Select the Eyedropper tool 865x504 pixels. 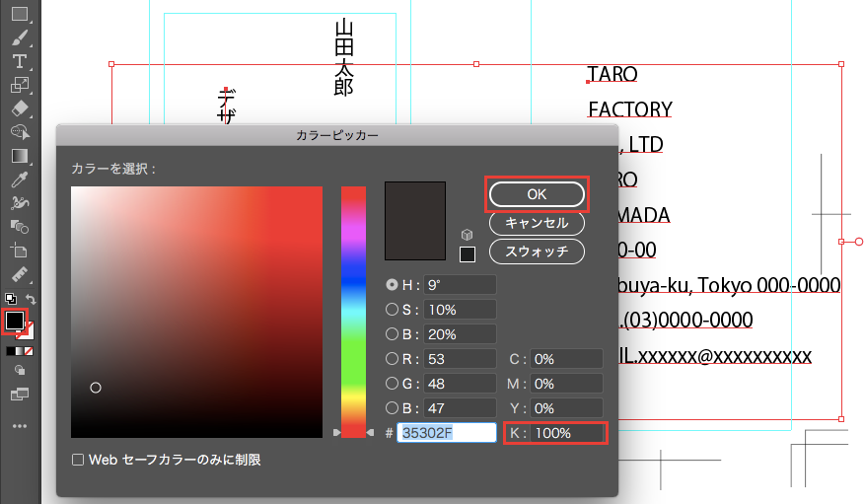19,179
